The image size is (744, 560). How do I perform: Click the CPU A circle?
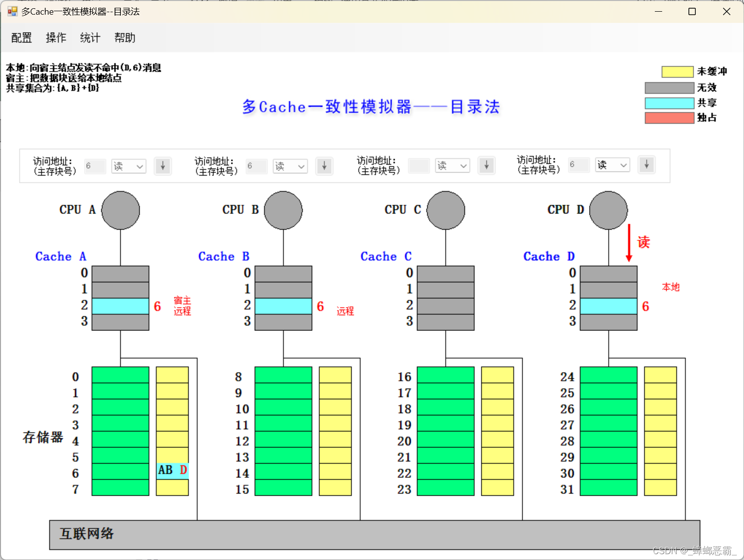(121, 210)
